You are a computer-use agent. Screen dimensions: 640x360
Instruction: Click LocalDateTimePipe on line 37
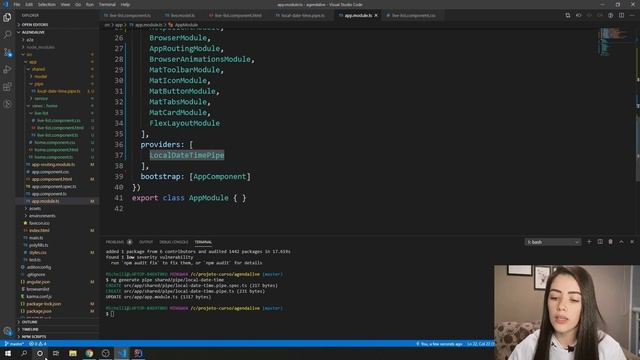coord(187,155)
